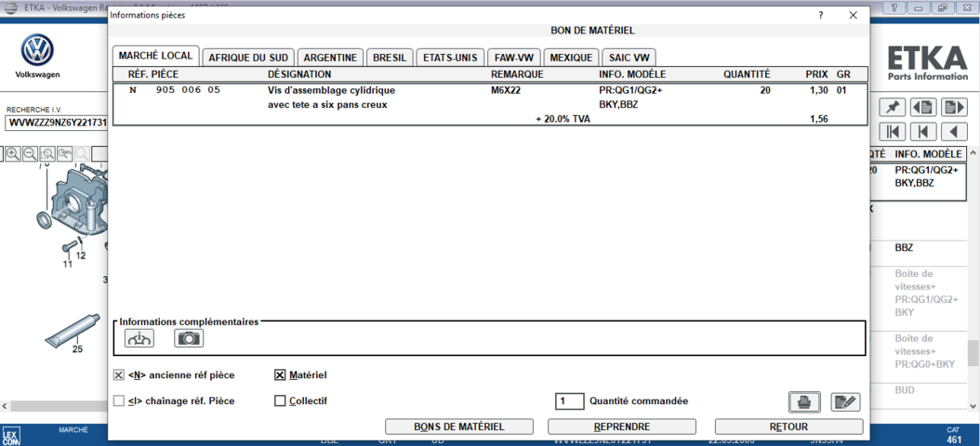
Task: Click part number 11 in illustration
Action: [67, 264]
